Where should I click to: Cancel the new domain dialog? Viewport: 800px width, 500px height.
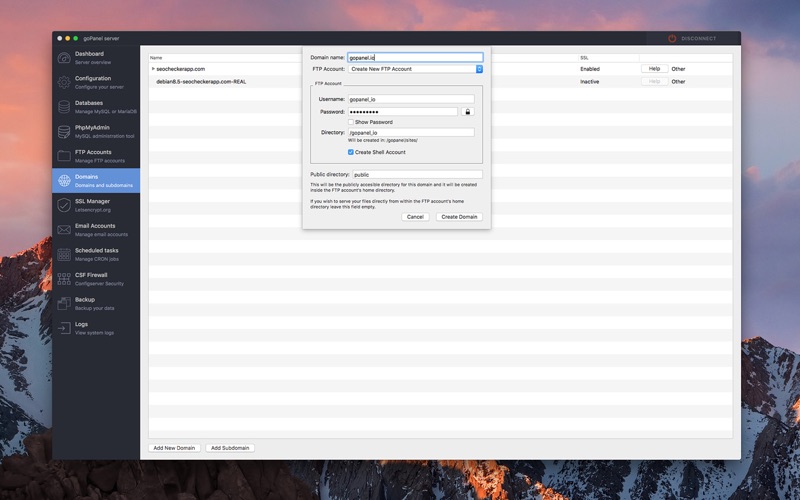(x=415, y=217)
